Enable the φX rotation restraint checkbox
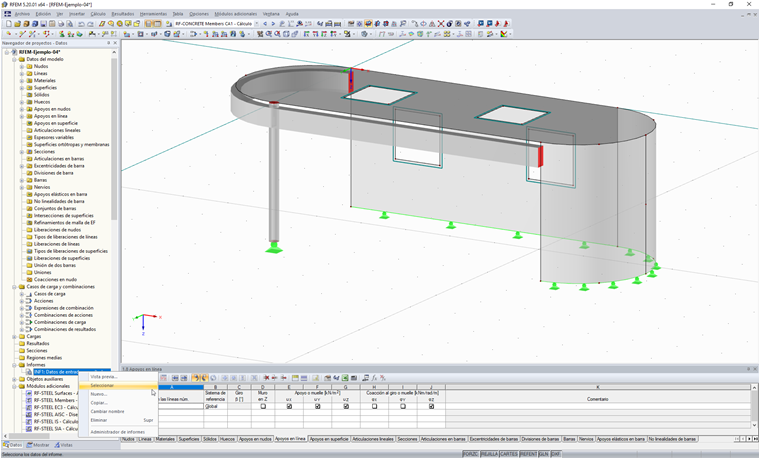Image resolution: width=760 pixels, height=458 pixels. click(374, 406)
